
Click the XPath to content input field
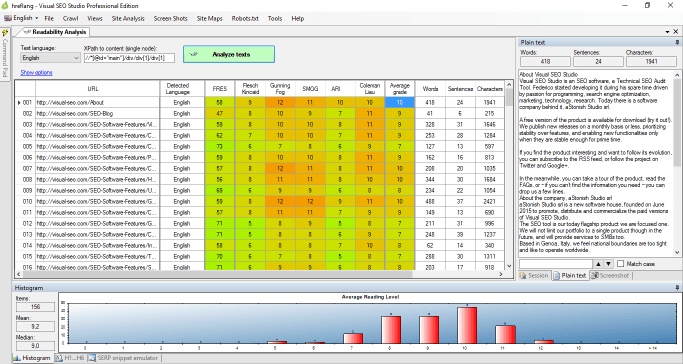(129, 58)
